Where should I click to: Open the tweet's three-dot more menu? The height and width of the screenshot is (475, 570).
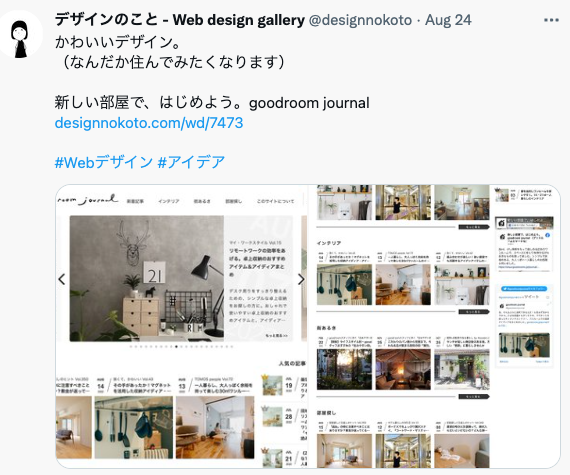click(x=551, y=20)
